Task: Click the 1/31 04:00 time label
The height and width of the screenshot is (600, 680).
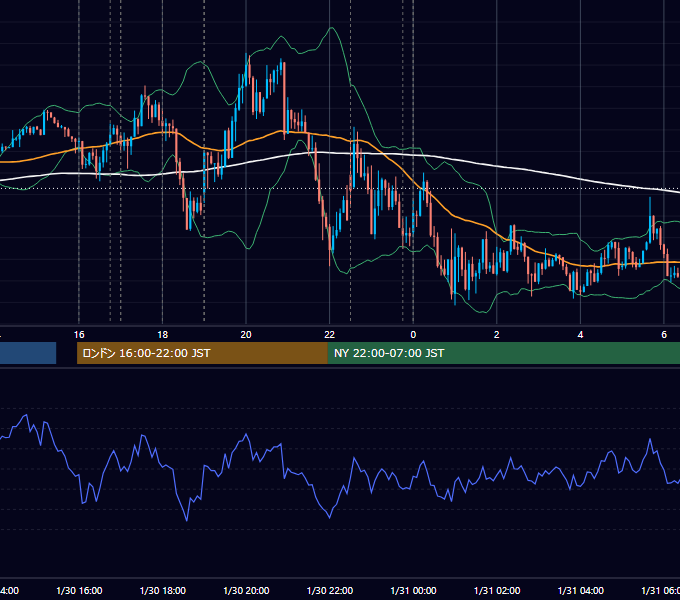Action: click(x=581, y=590)
